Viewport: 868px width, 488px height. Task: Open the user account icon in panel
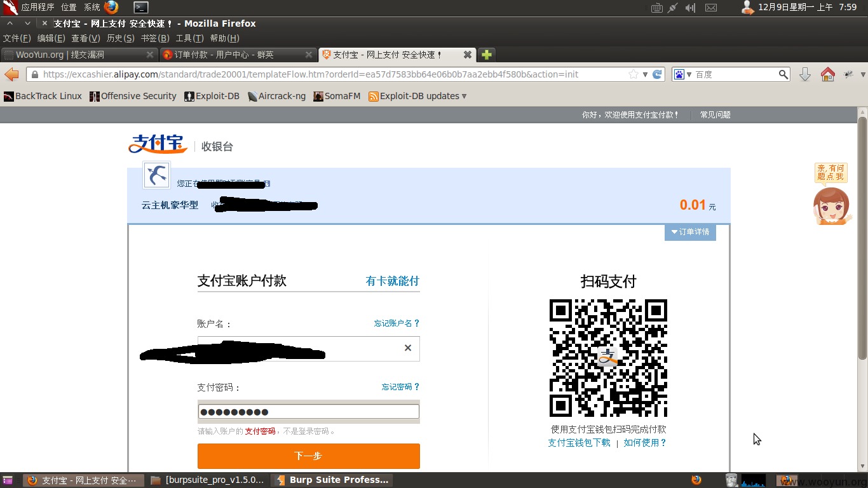pyautogui.click(x=748, y=8)
